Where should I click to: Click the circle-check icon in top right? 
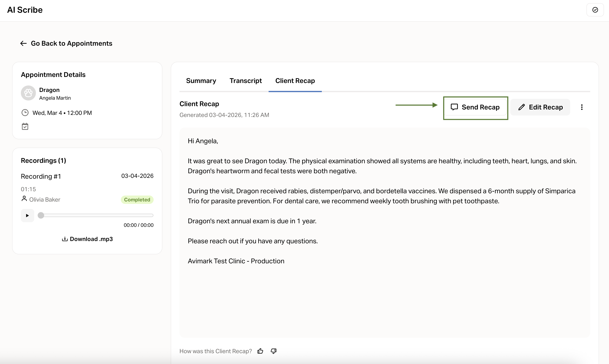click(595, 10)
